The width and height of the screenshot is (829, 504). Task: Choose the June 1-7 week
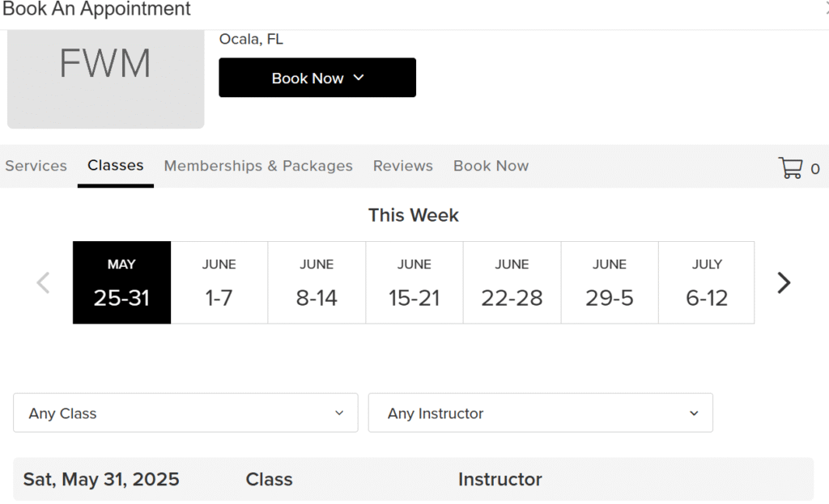pyautogui.click(x=219, y=282)
